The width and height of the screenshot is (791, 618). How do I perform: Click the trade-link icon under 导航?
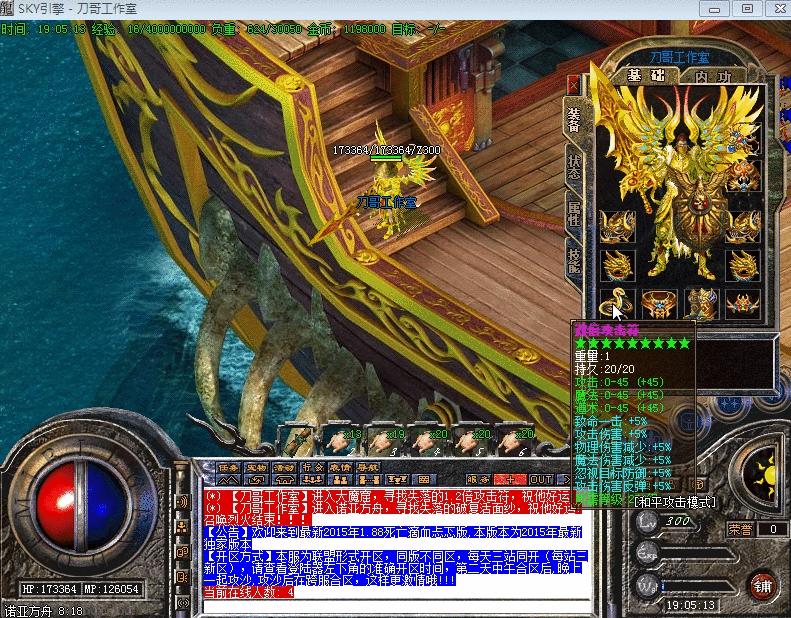[x=368, y=480]
